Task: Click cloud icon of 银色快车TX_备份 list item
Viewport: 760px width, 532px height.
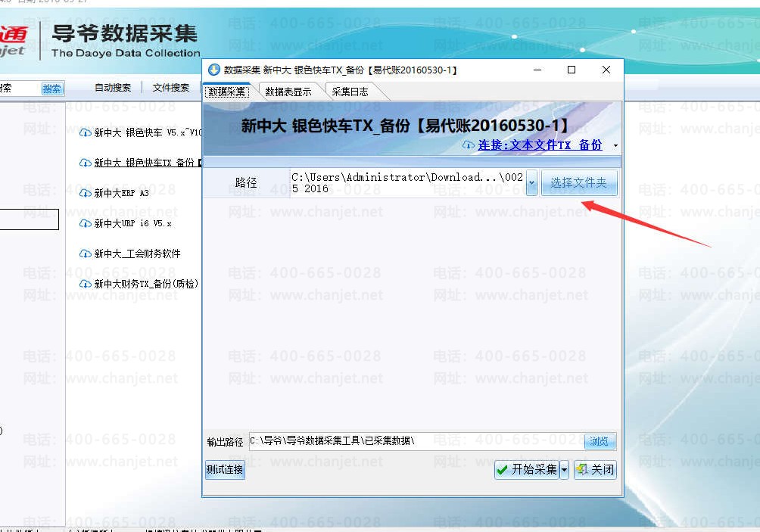Action: pyautogui.click(x=86, y=163)
